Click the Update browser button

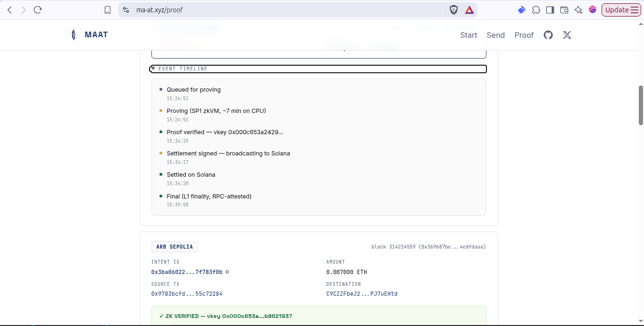[621, 10]
